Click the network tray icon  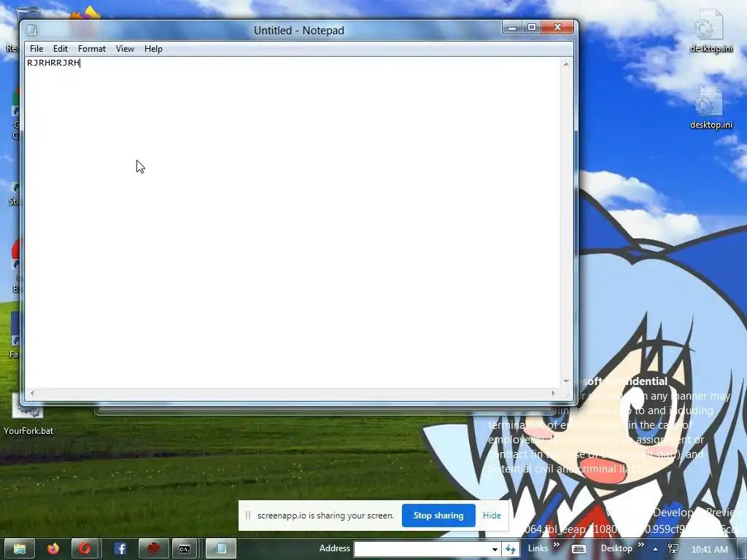click(x=673, y=548)
